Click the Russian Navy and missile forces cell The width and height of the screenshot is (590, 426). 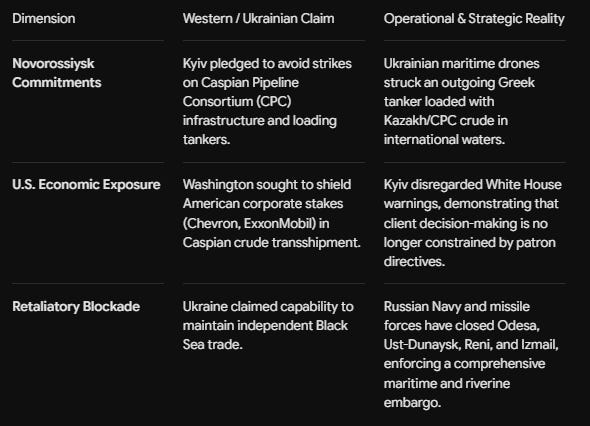471,354
